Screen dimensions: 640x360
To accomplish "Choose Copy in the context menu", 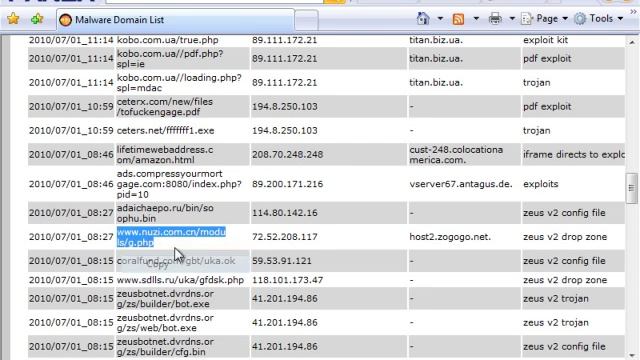I will pos(157,264).
